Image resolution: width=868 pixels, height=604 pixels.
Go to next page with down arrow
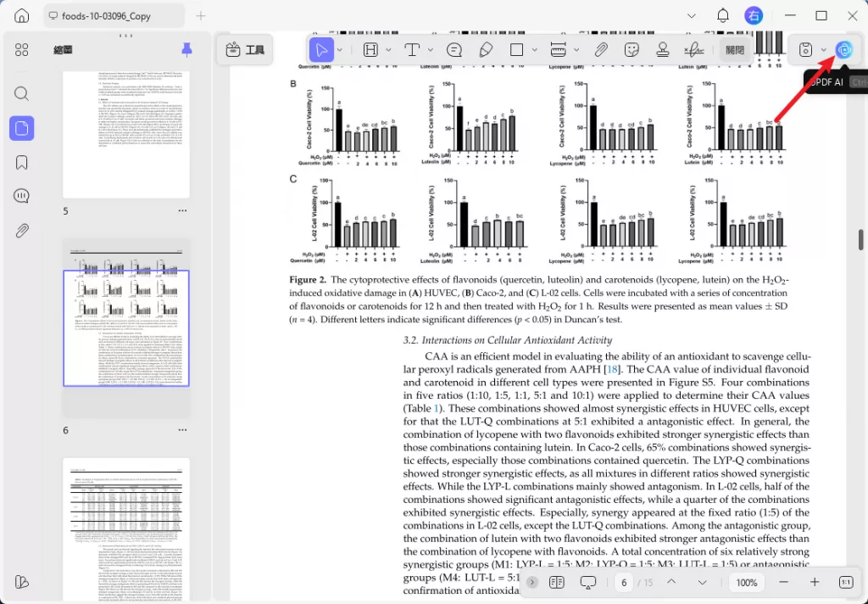(x=702, y=583)
